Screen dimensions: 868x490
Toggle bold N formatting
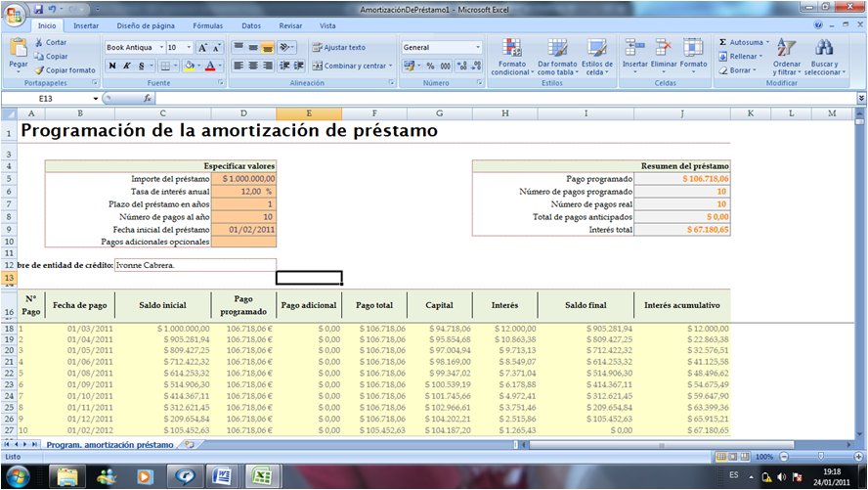(112, 66)
